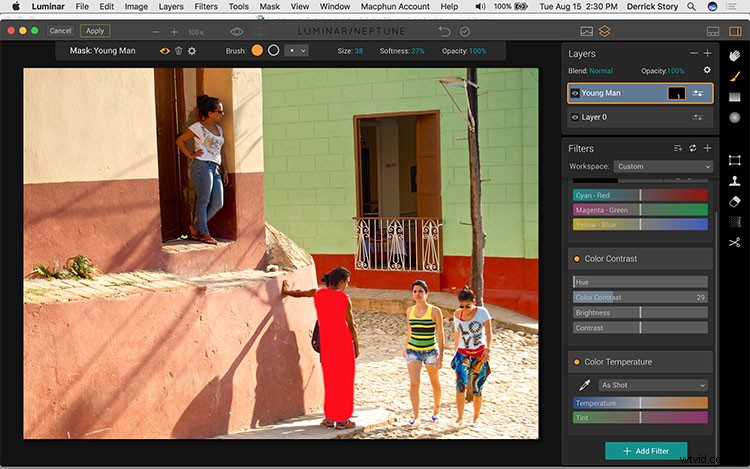
Task: Click the Undo arrow icon
Action: pyautogui.click(x=444, y=32)
